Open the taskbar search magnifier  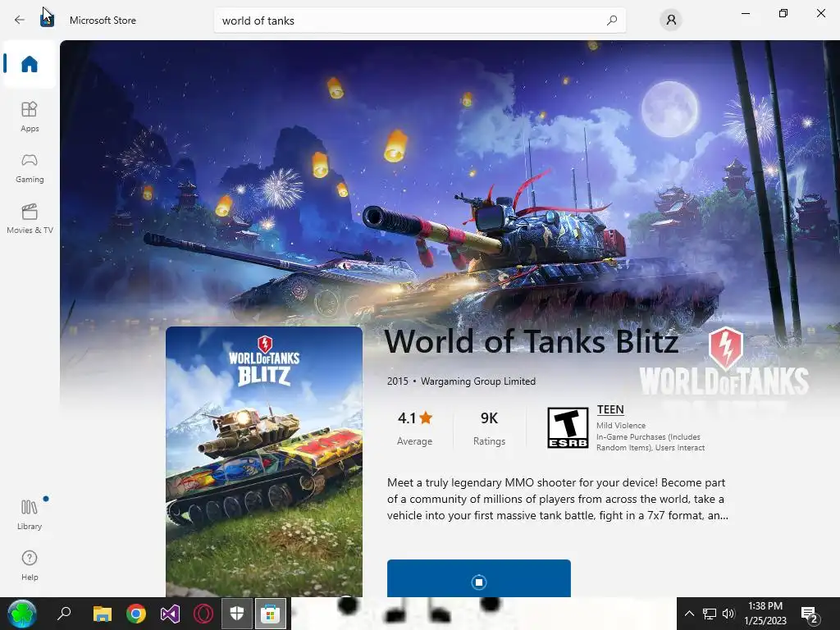[x=64, y=614]
